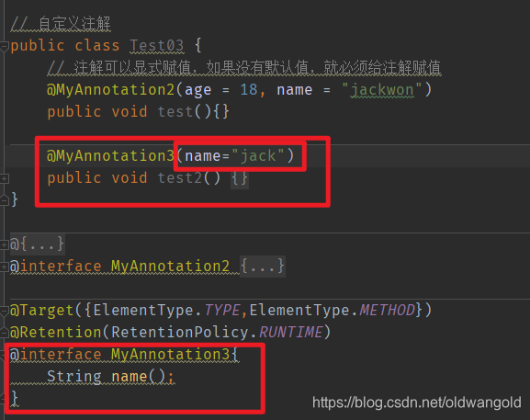Click ElementType before METHOD
This screenshot has height=420, width=530.
point(299,311)
